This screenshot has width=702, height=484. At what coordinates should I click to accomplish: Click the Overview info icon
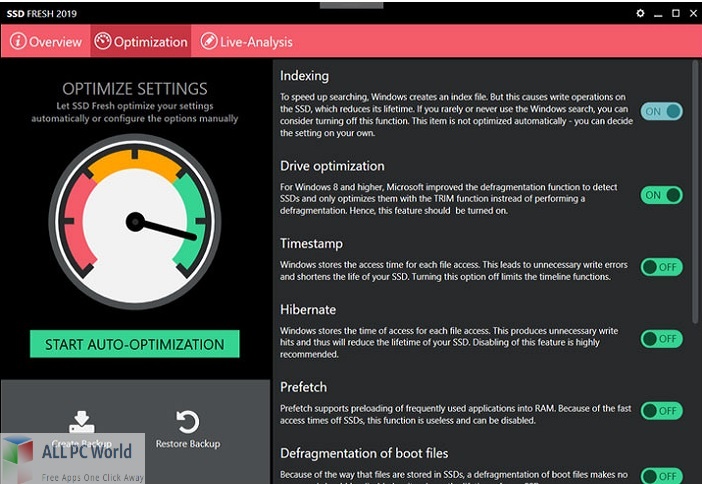[x=18, y=41]
